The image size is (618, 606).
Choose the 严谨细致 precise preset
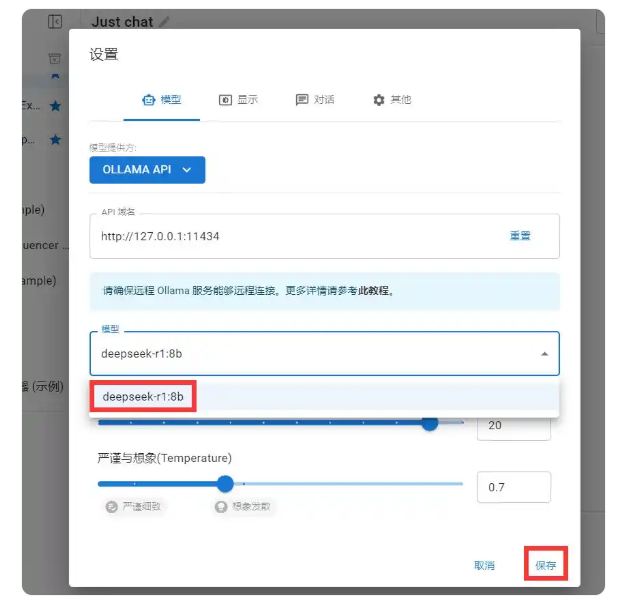pyautogui.click(x=133, y=506)
